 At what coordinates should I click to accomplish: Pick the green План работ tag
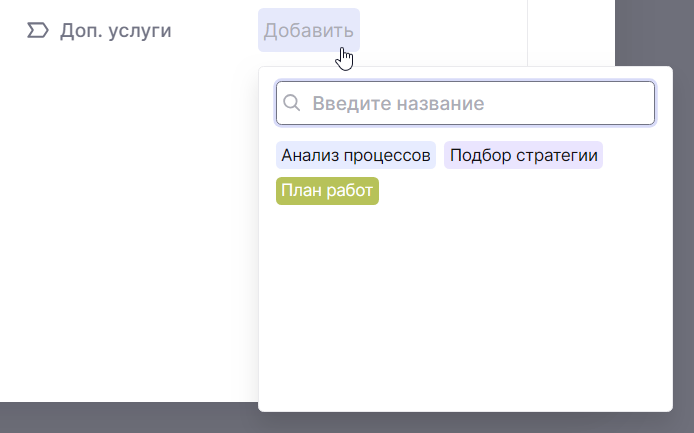327,190
